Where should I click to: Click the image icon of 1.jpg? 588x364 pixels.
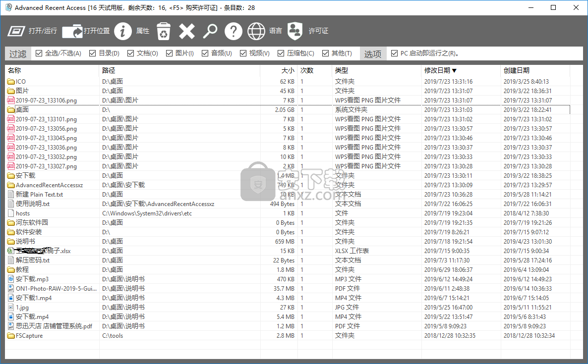tap(11, 307)
